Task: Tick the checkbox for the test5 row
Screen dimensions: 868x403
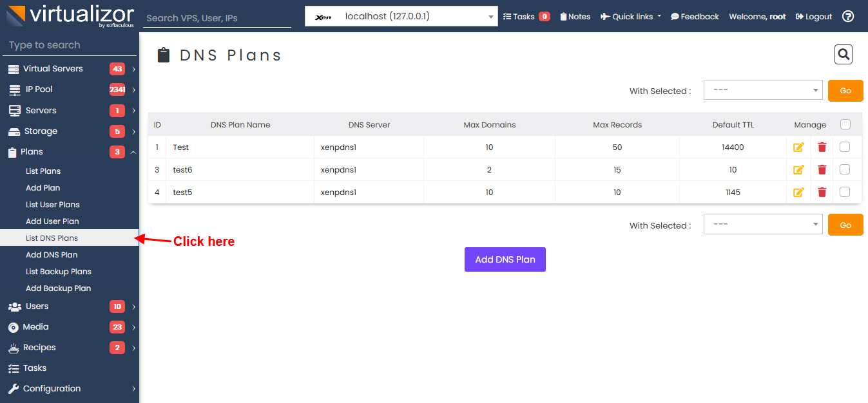Action: [845, 192]
